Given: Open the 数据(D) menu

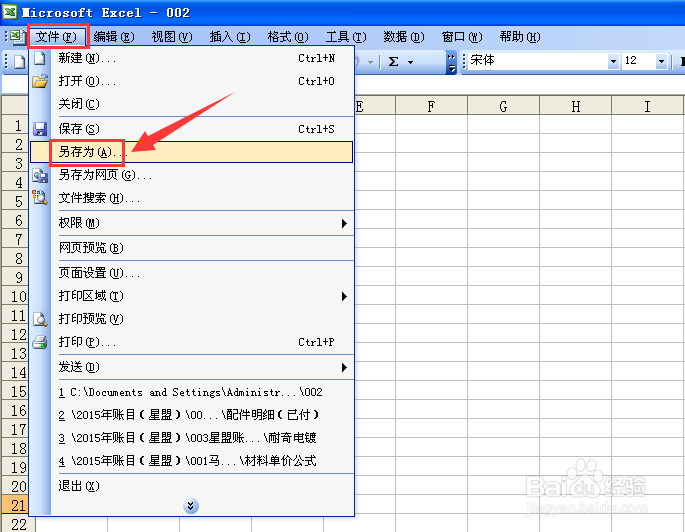Looking at the screenshot, I should 404,37.
